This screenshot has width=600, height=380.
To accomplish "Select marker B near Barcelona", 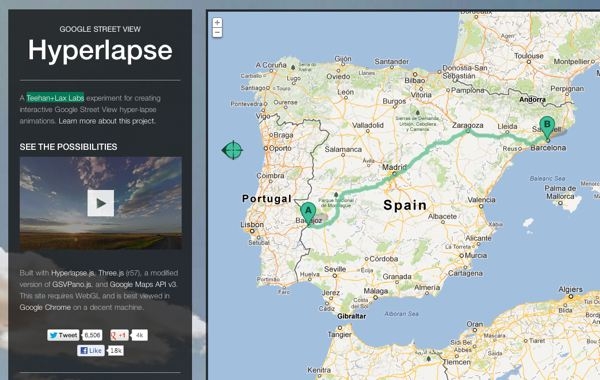I will [547, 128].
